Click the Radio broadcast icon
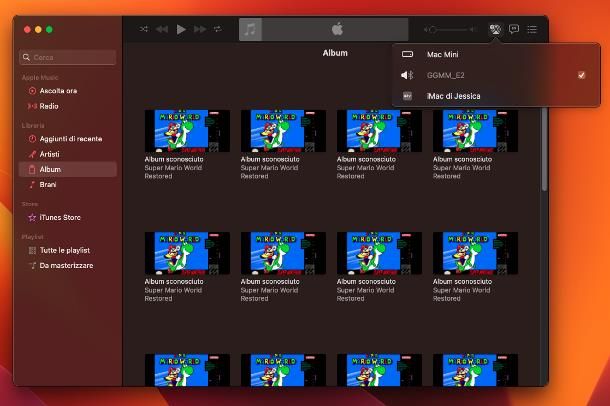This screenshot has width=610, height=406. pyautogui.click(x=32, y=106)
